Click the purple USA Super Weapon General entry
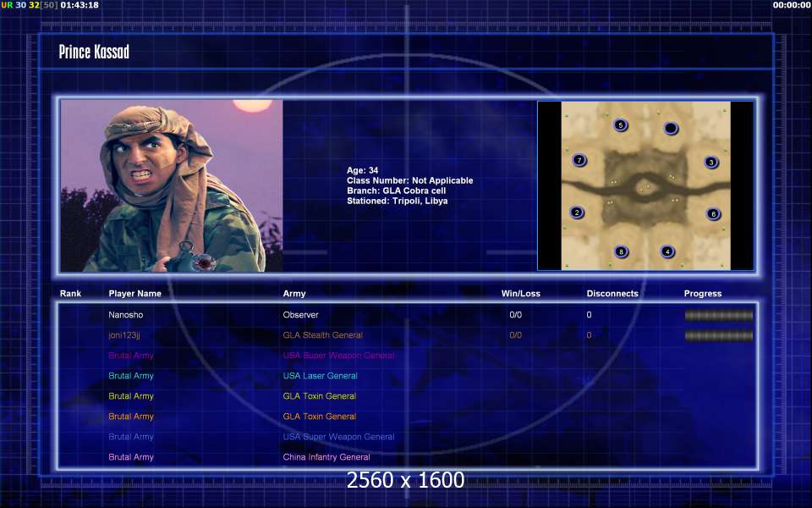Image resolution: width=812 pixels, height=508 pixels. click(338, 356)
